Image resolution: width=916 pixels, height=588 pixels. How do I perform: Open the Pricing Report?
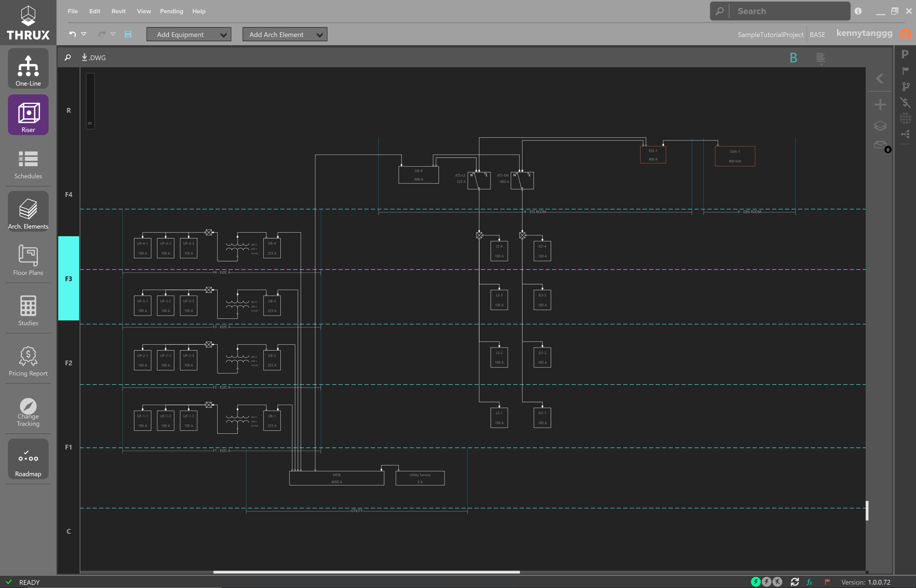(x=28, y=361)
